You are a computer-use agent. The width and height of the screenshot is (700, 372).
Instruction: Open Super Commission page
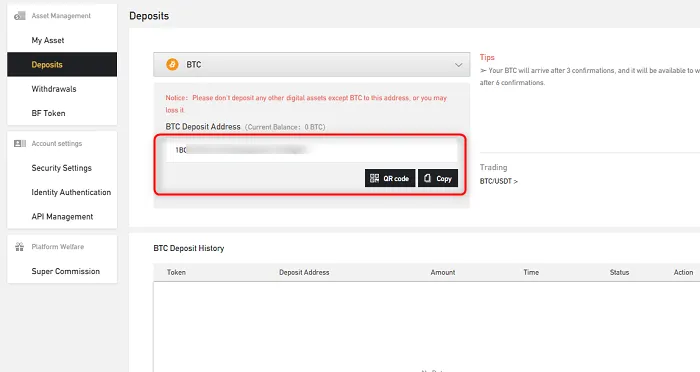66,272
